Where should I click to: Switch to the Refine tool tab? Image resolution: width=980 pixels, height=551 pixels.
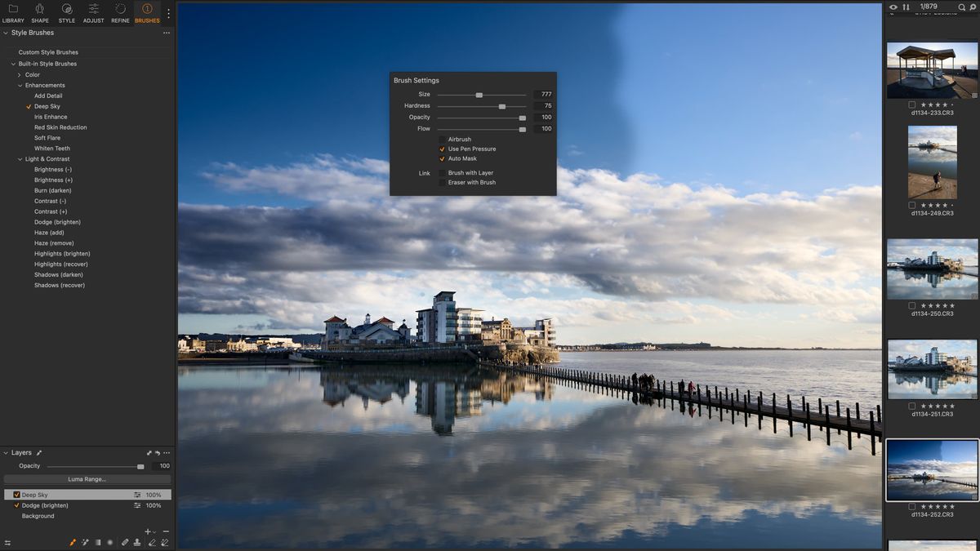coord(119,12)
